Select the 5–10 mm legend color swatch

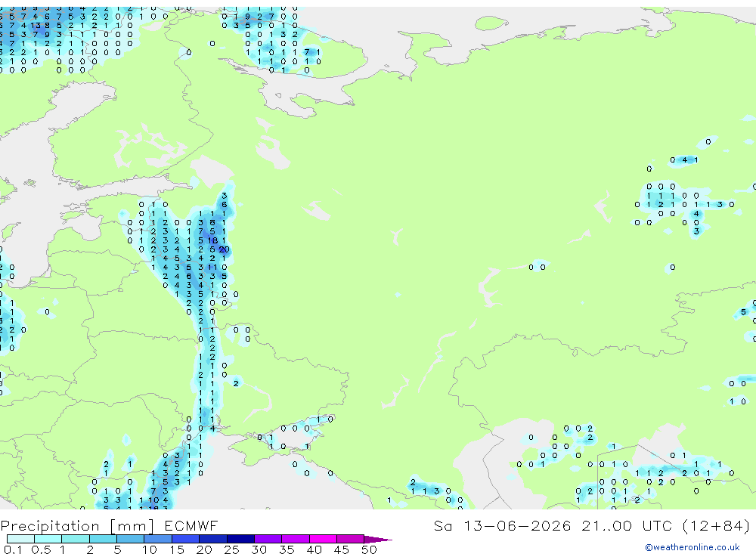130,539
